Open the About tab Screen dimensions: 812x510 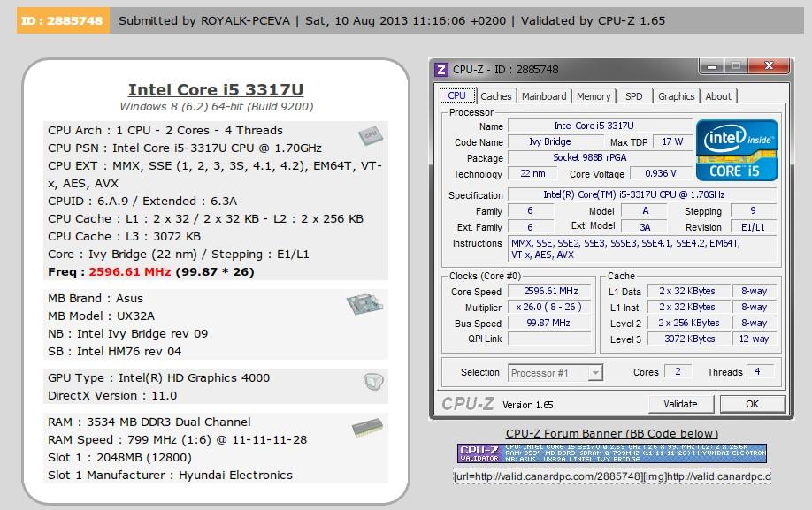[x=718, y=96]
